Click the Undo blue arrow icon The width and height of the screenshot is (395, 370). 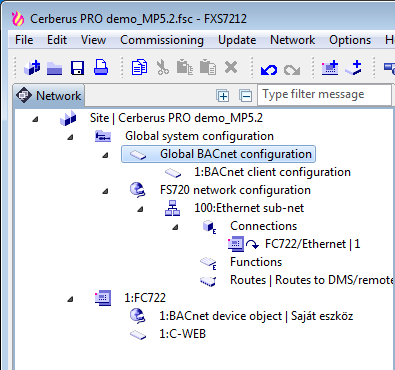(x=269, y=70)
